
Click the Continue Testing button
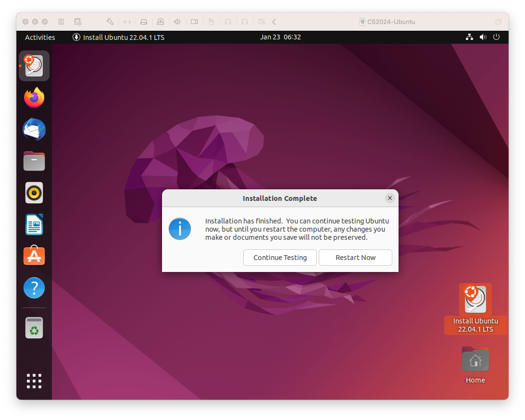[280, 258]
